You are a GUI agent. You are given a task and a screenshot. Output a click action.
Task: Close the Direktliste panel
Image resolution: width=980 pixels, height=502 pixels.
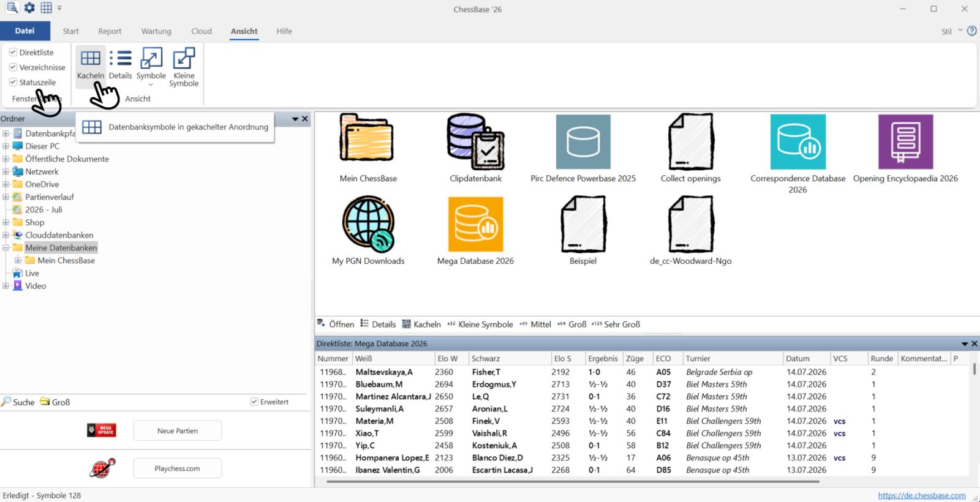(974, 343)
